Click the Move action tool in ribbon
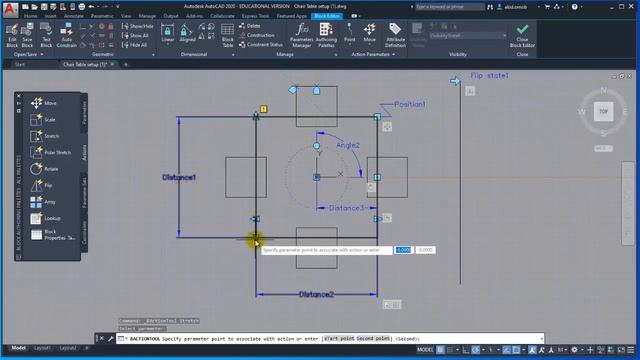 tap(369, 33)
